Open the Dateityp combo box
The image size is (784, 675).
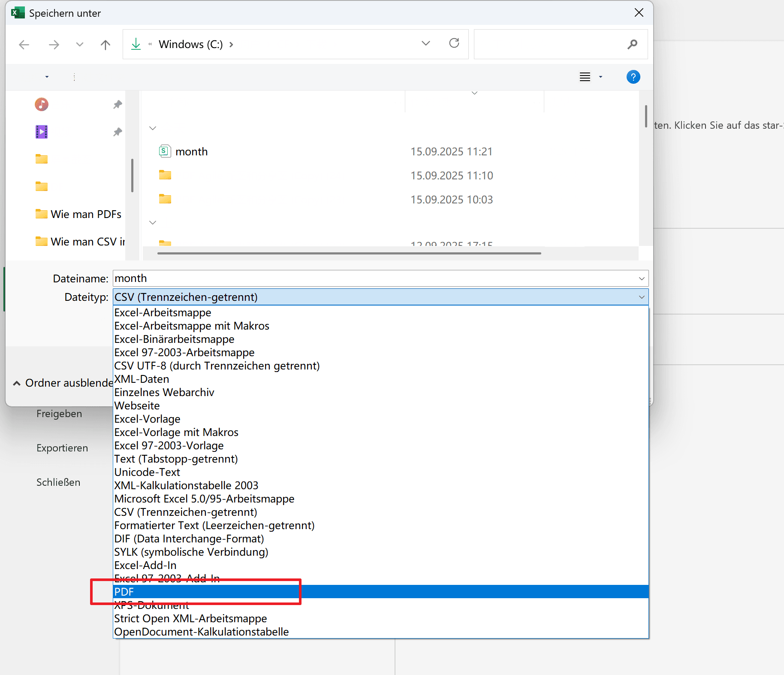click(x=380, y=297)
